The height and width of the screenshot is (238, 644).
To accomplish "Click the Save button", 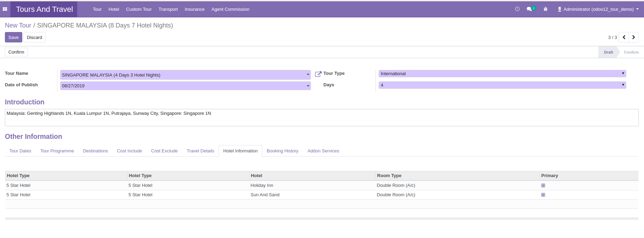I will pos(14,37).
